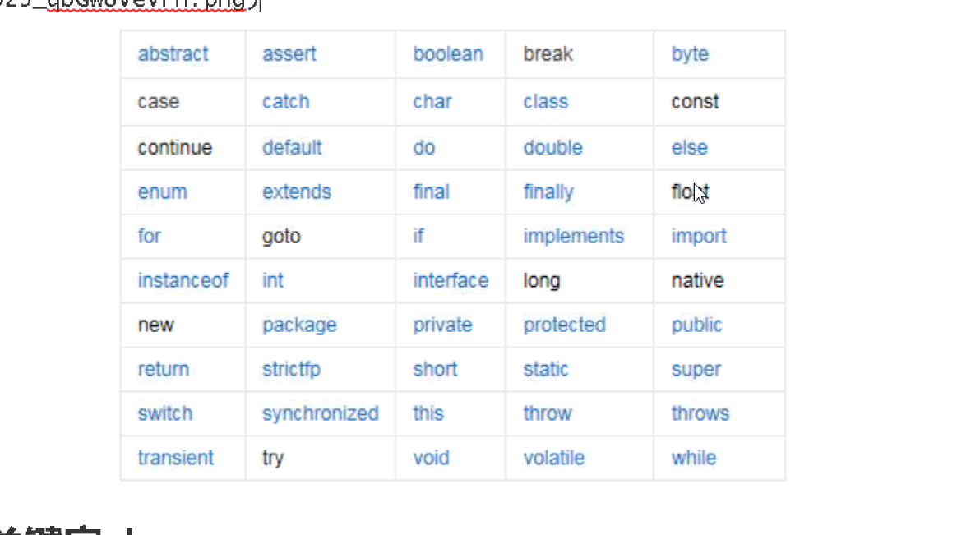980x535 pixels.
Task: Open the catch keyword link
Action: (x=285, y=101)
